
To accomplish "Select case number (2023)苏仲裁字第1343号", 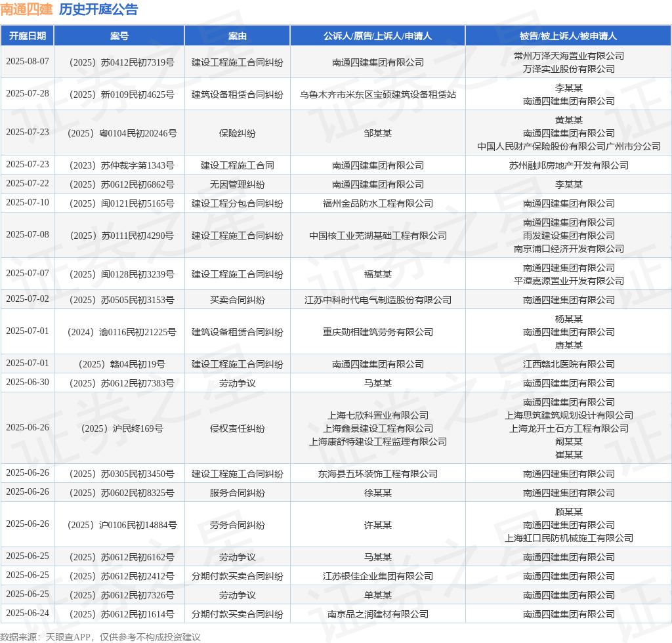I will (121, 165).
